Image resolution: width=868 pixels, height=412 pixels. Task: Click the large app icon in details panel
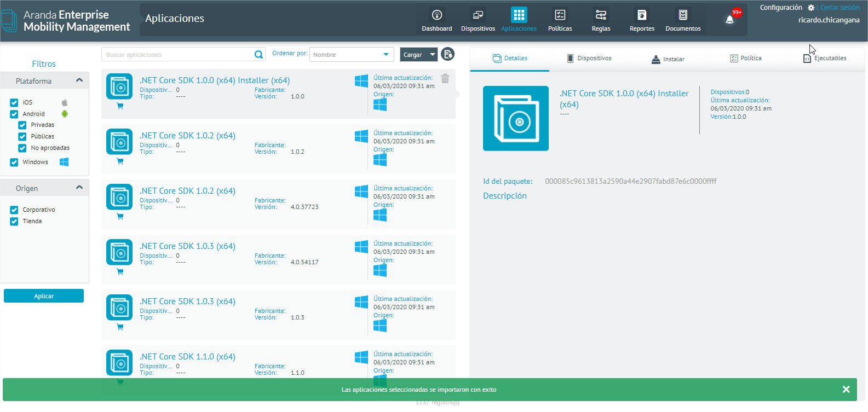pyautogui.click(x=516, y=118)
